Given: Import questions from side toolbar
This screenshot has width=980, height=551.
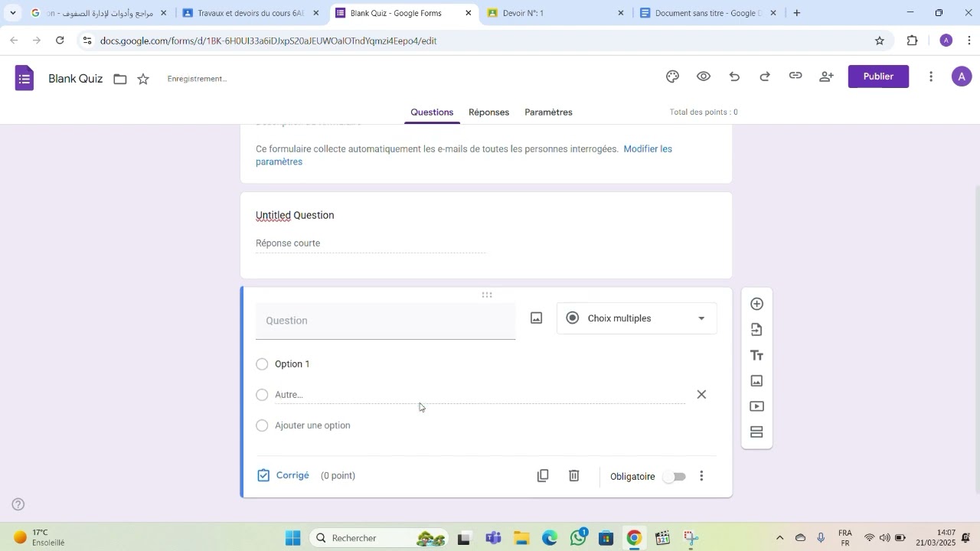Looking at the screenshot, I should 756,330.
